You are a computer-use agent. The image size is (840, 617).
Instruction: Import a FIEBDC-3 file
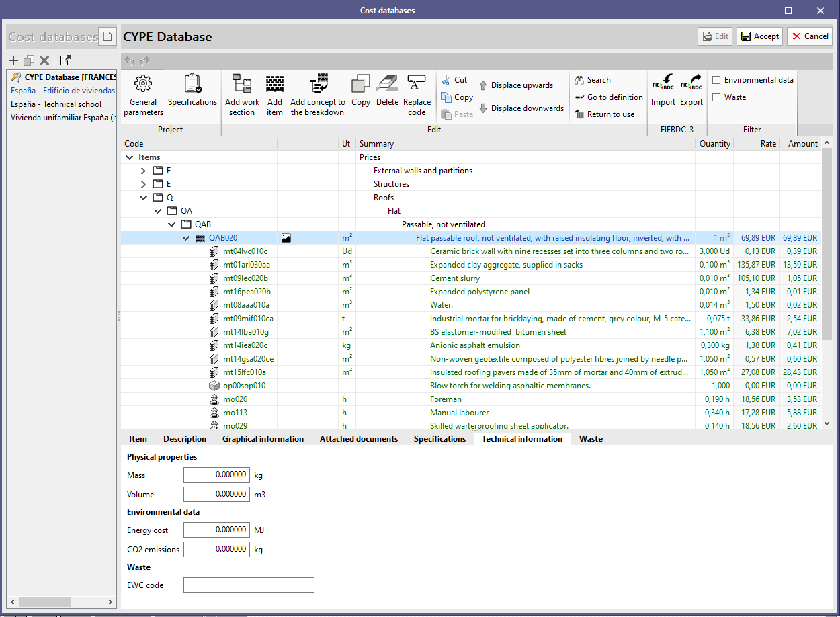pos(663,91)
